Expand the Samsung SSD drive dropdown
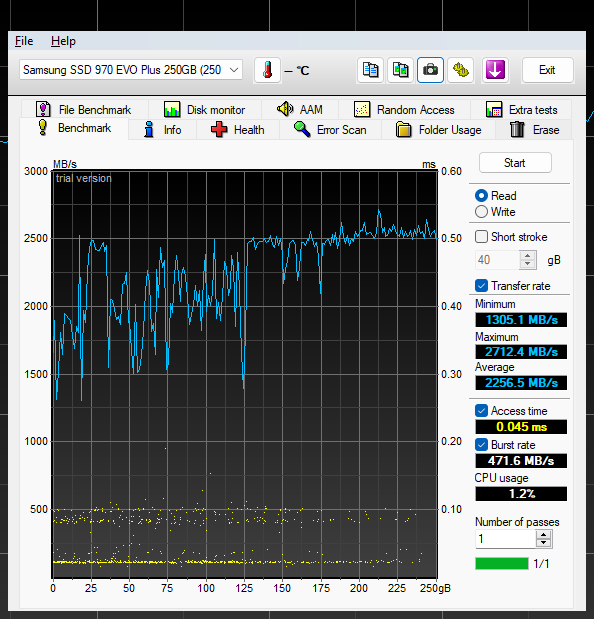The width and height of the screenshot is (594, 619). (x=131, y=70)
